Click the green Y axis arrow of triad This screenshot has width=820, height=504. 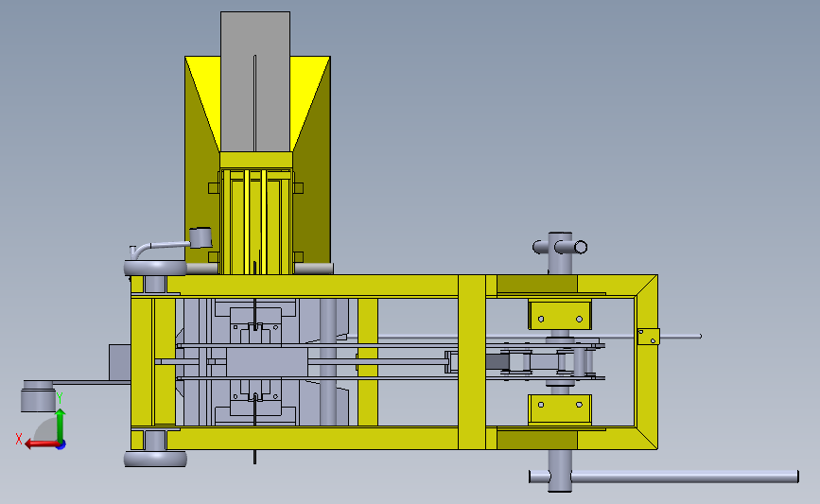[61, 426]
